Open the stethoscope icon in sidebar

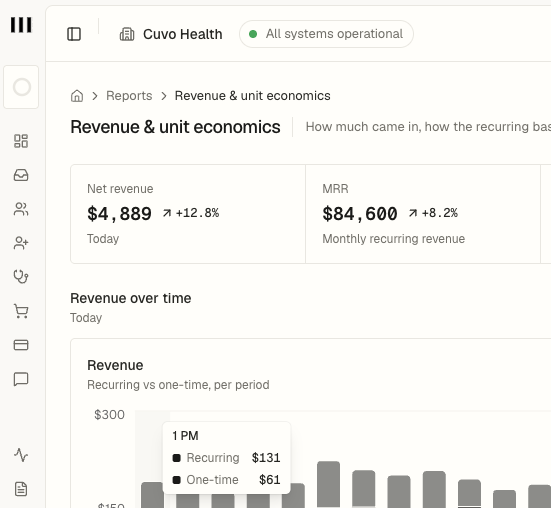click(21, 277)
